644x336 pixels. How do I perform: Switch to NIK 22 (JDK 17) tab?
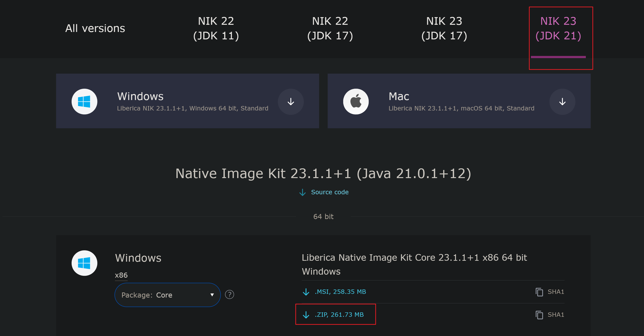coord(330,28)
